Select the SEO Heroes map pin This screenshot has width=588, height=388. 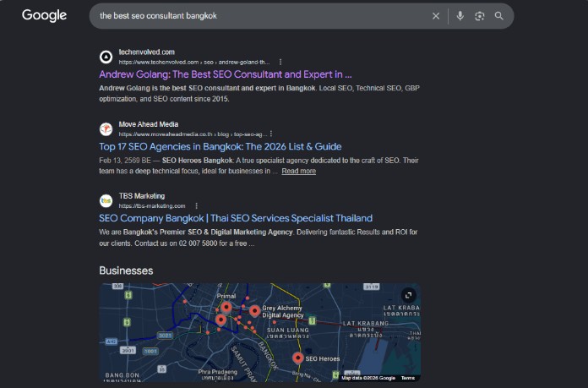[297, 358]
